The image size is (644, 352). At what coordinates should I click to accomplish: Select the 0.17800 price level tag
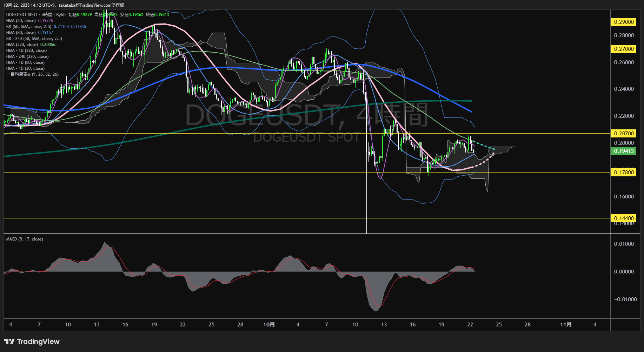coord(624,172)
